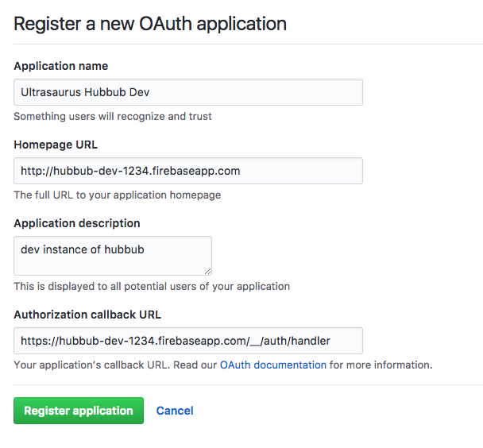Click the description textarea resize handle
This screenshot has height=448, width=483.
[x=208, y=272]
